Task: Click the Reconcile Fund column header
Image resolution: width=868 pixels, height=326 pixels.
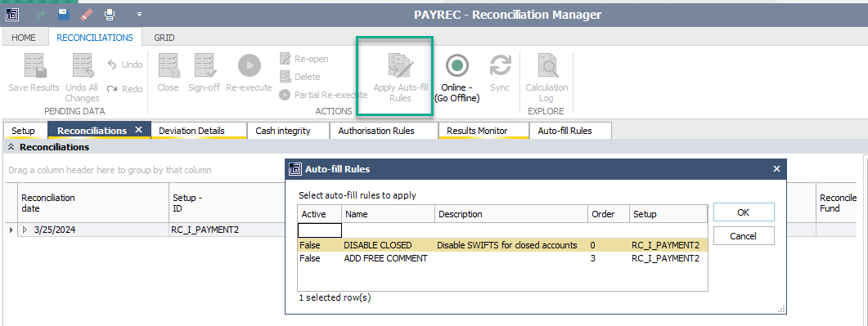Action: [836, 203]
